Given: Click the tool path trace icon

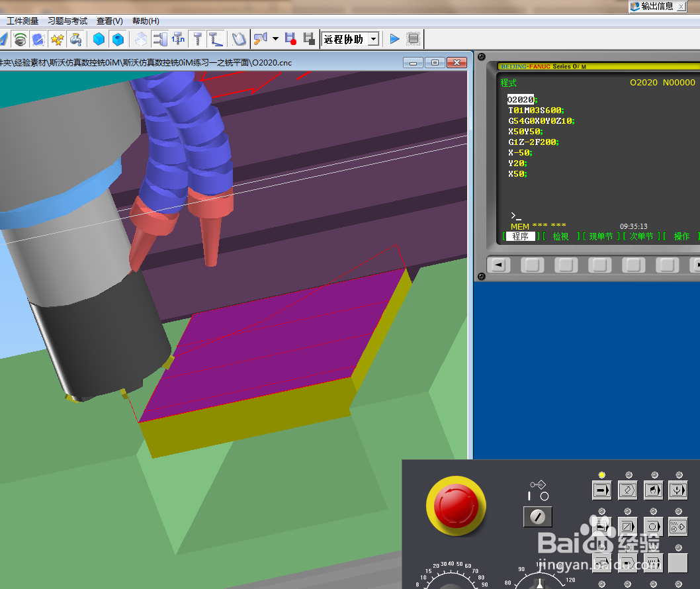Looking at the screenshot, I should pos(216,39).
